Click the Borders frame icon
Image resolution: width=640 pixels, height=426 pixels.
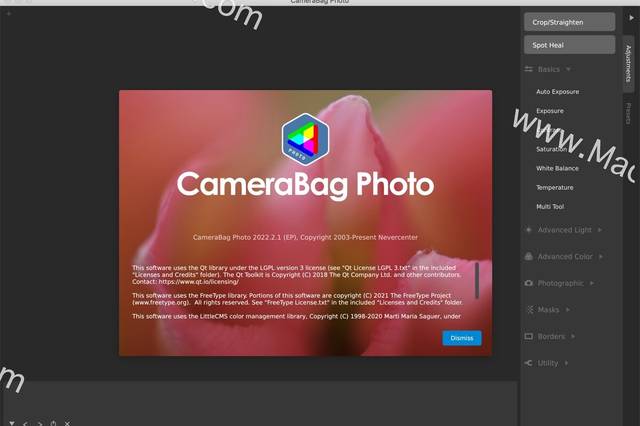(529, 336)
